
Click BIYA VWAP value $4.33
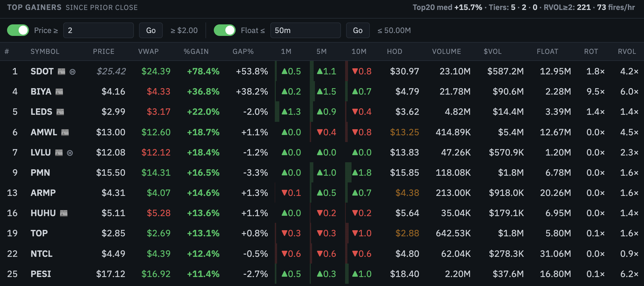tap(158, 92)
